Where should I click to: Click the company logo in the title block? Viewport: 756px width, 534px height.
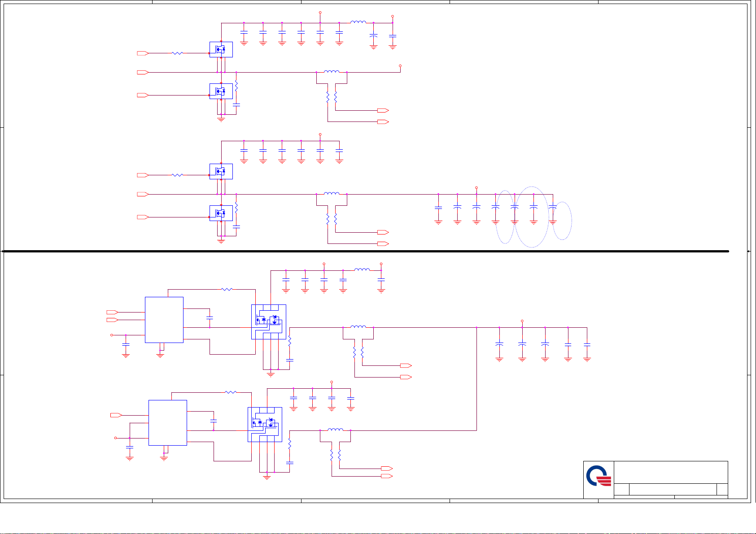(x=599, y=476)
